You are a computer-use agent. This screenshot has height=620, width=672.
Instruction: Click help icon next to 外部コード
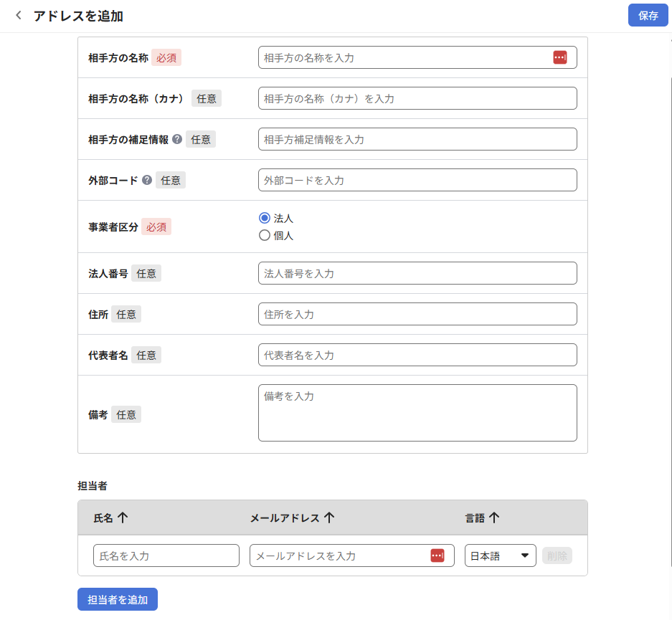[x=147, y=180]
